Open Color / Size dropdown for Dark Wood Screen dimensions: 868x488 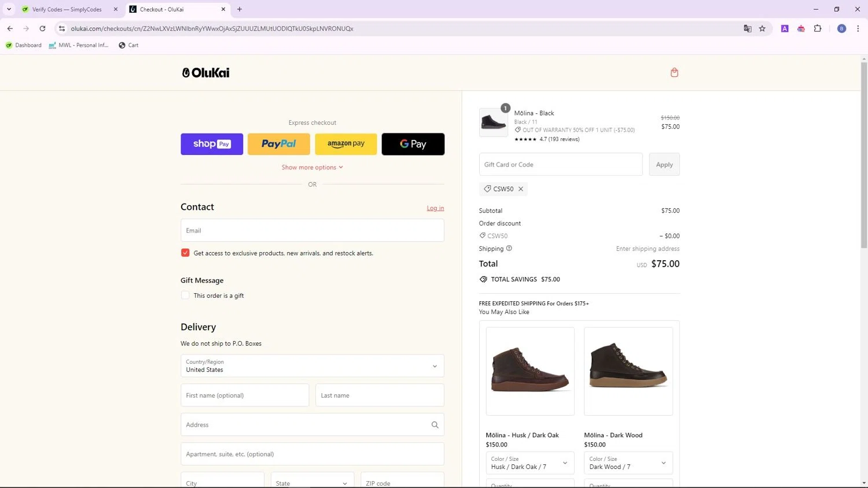pos(628,463)
